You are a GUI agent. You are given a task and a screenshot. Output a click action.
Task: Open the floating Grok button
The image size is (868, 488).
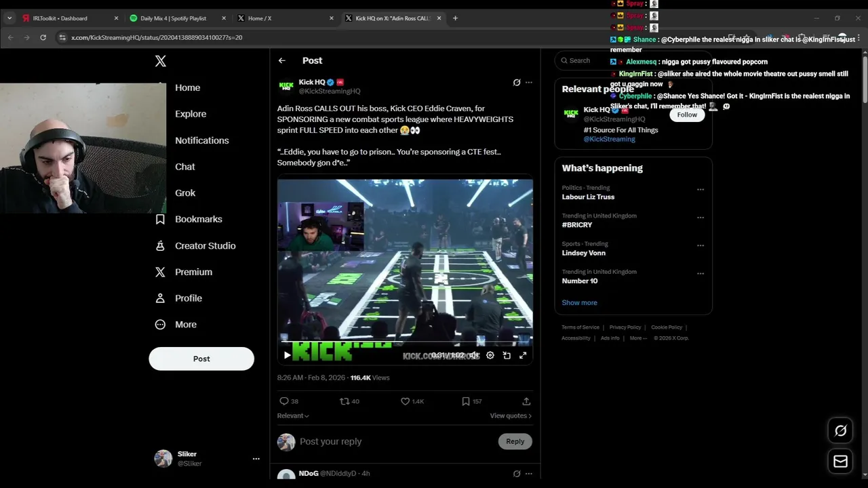click(x=840, y=431)
